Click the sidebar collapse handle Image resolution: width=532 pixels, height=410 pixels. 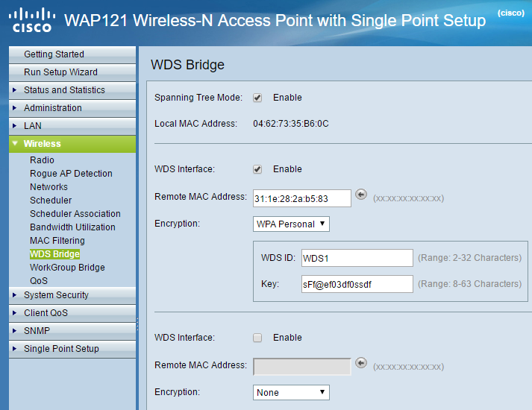[137, 324]
